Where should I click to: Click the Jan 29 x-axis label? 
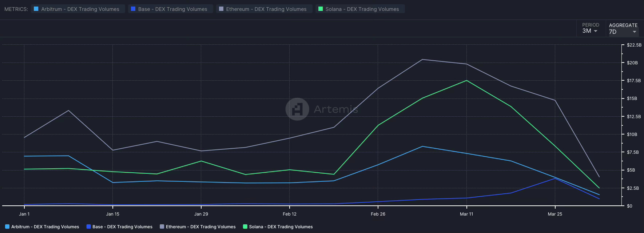(201, 214)
